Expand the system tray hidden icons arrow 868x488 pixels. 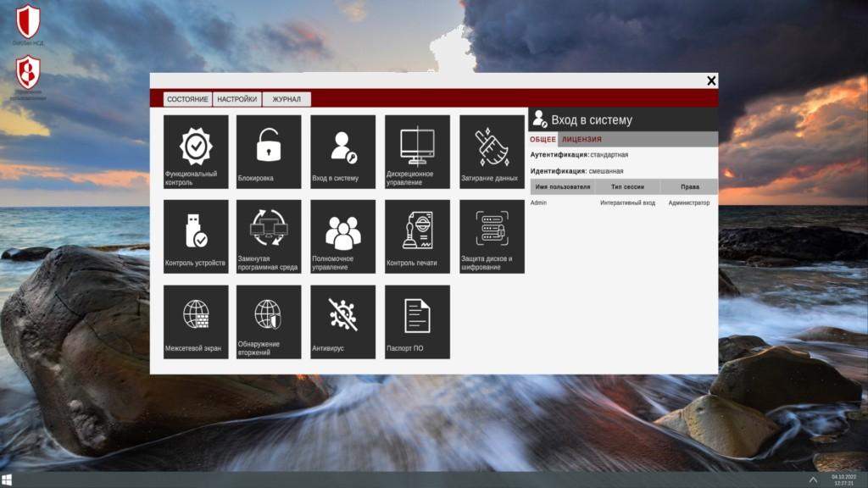pyautogui.click(x=814, y=480)
